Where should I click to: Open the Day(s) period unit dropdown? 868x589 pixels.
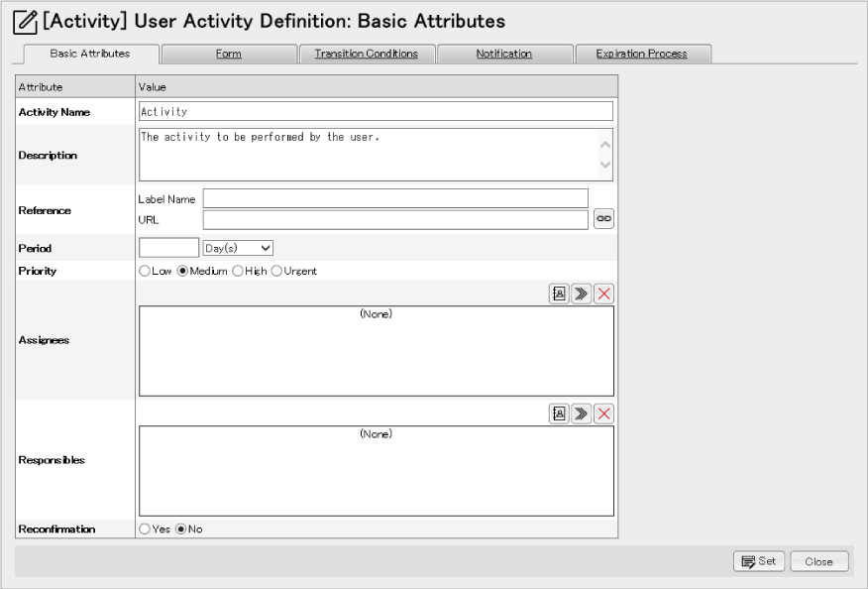(238, 248)
